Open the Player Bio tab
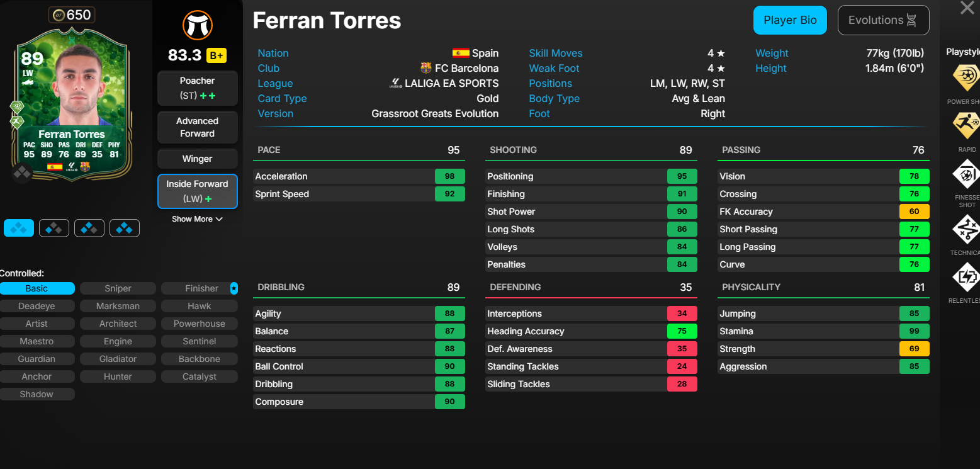 [x=790, y=20]
